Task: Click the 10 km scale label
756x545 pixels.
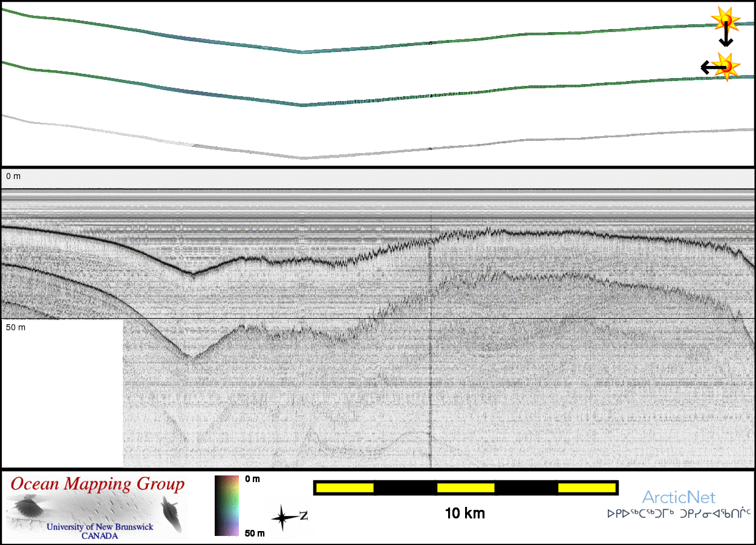Action: (465, 514)
